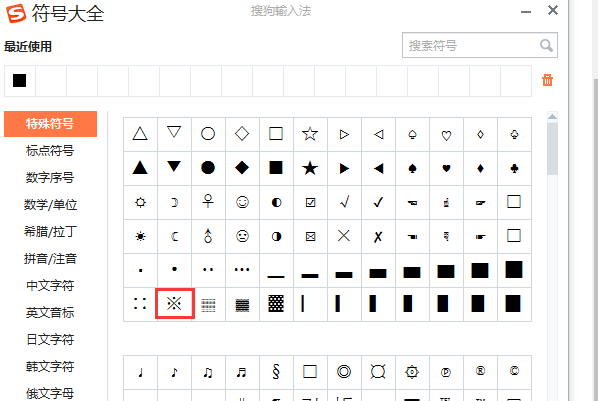Insert the ballot X ✗ symbol
598x401 pixels.
(x=378, y=237)
